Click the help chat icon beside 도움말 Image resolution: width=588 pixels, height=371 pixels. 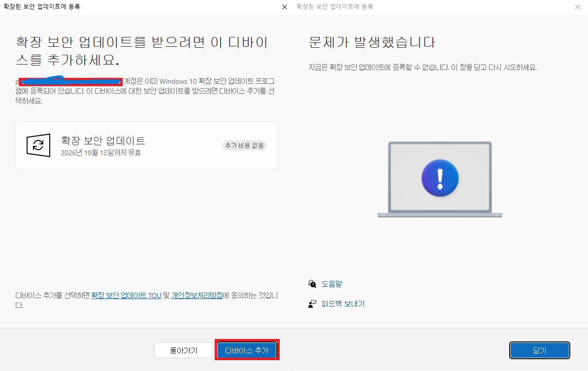[x=312, y=284]
